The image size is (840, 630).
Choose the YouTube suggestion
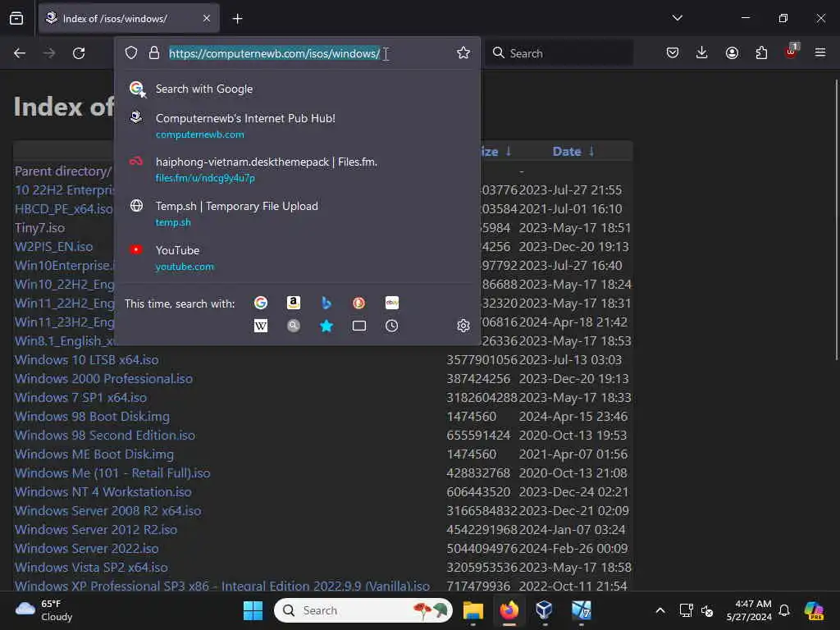(x=297, y=258)
